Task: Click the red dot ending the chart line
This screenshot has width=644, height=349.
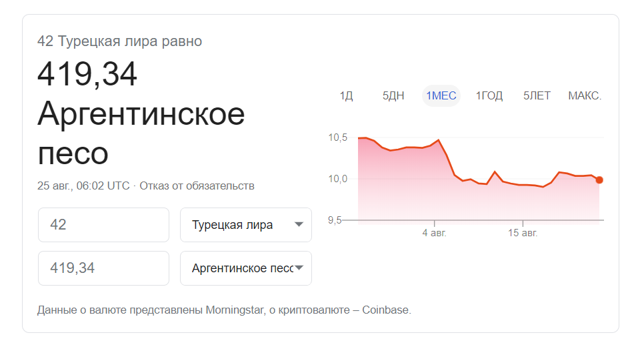Action: 599,180
